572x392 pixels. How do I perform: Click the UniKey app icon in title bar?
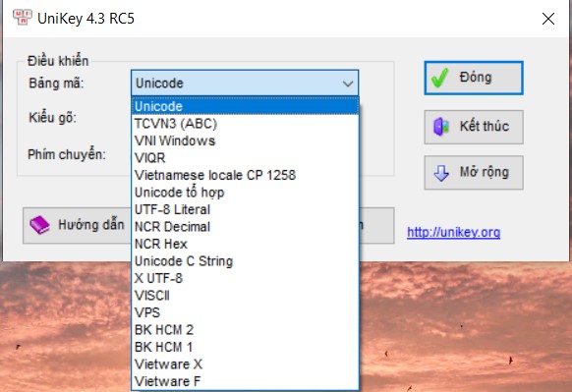point(22,17)
